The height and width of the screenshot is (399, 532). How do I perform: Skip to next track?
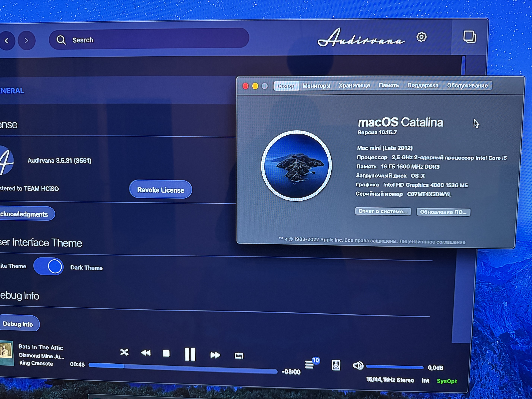pyautogui.click(x=215, y=355)
